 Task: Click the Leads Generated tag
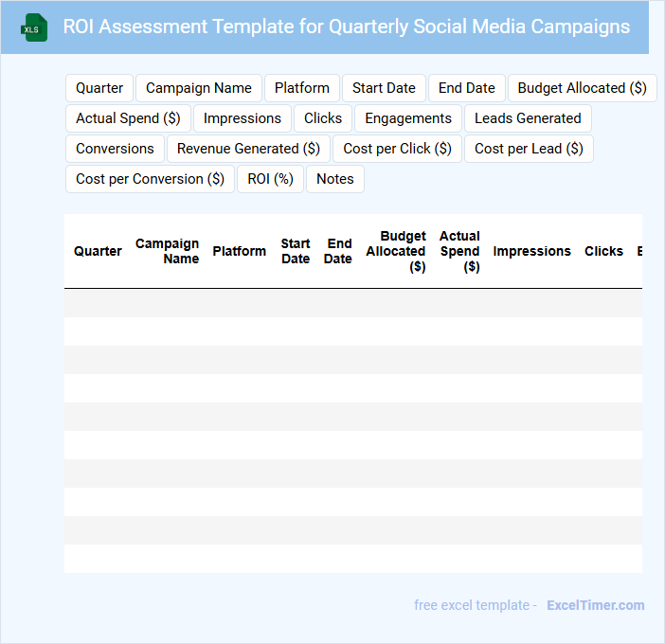(528, 118)
